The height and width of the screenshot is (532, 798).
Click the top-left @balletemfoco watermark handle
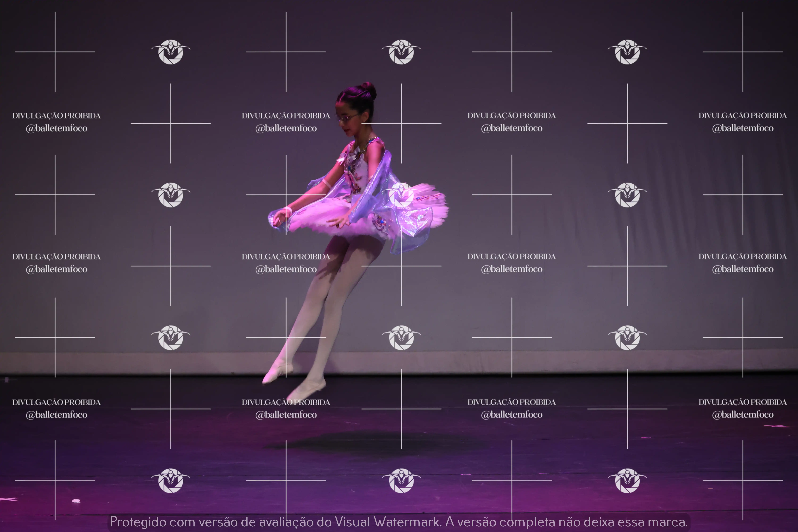coord(57,128)
